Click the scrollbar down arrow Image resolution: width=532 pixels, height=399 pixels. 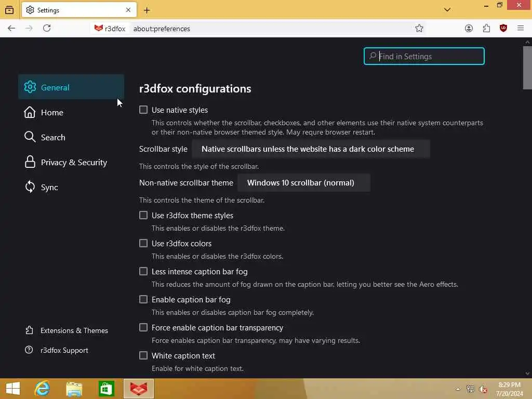coord(527,373)
